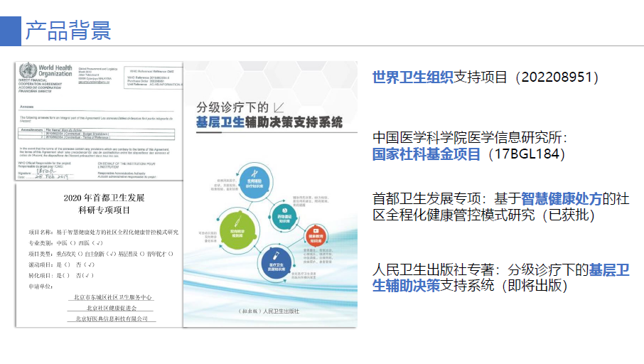The image size is (644, 364).
Task: Click the teal drug verification knowledge base circle
Action: point(284,218)
